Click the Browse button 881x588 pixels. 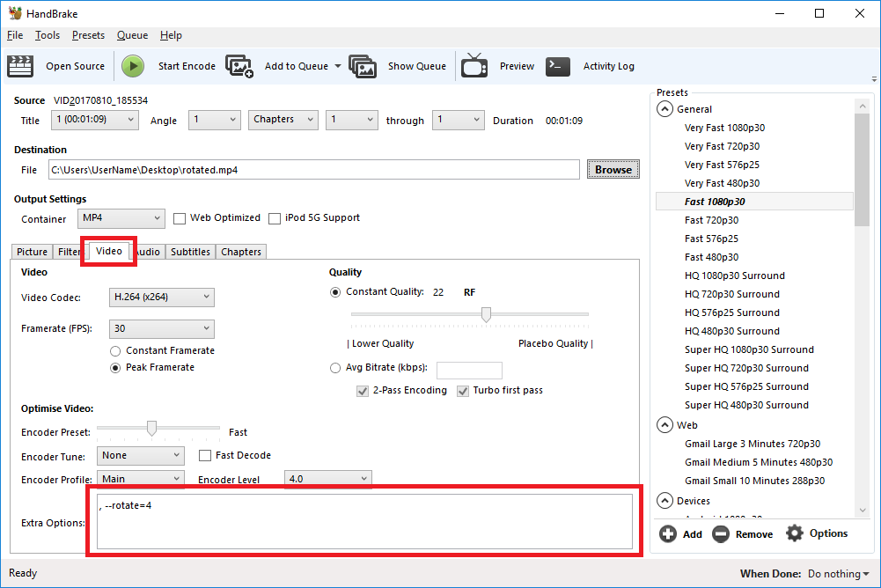613,170
